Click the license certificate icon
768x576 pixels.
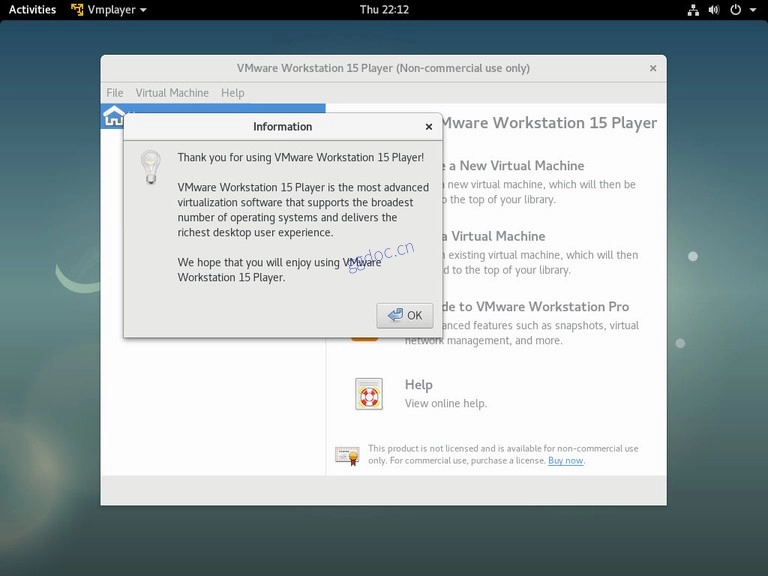(347, 456)
